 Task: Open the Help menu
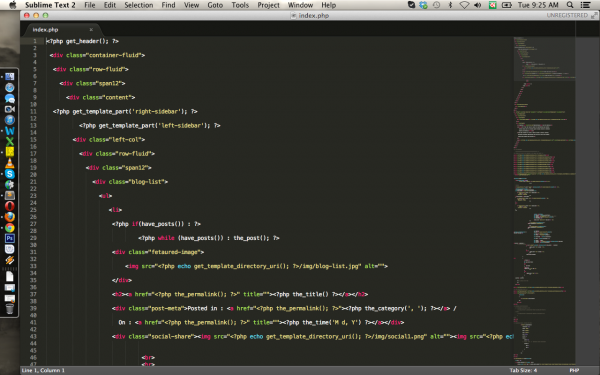coord(328,5)
